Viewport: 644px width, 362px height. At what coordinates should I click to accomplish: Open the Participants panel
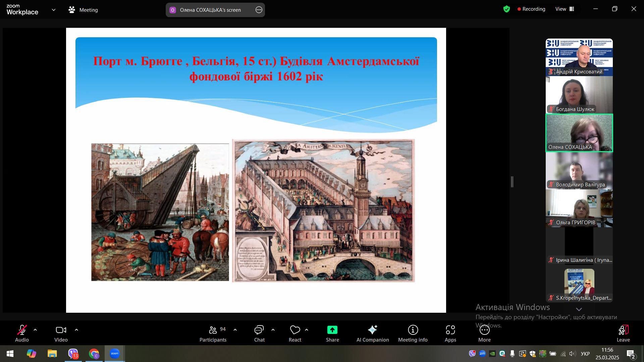pos(213,333)
